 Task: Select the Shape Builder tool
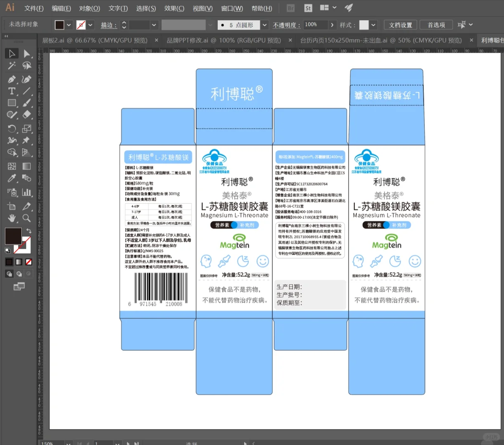(12, 152)
